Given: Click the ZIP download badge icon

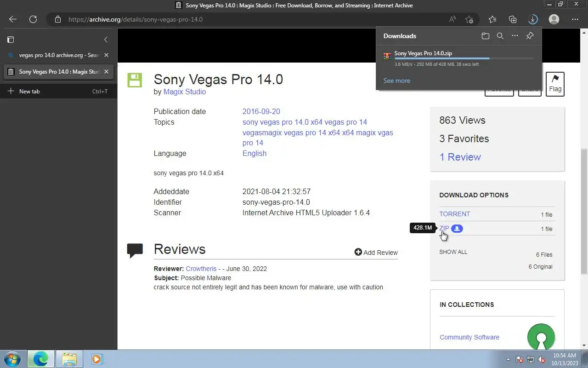Looking at the screenshot, I should pyautogui.click(x=457, y=229).
